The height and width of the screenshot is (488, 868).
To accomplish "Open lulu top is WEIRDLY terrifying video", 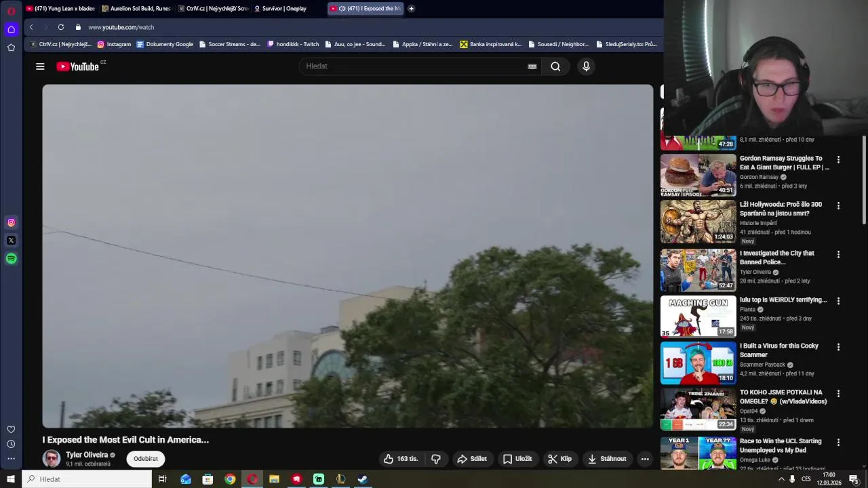I will pyautogui.click(x=698, y=317).
